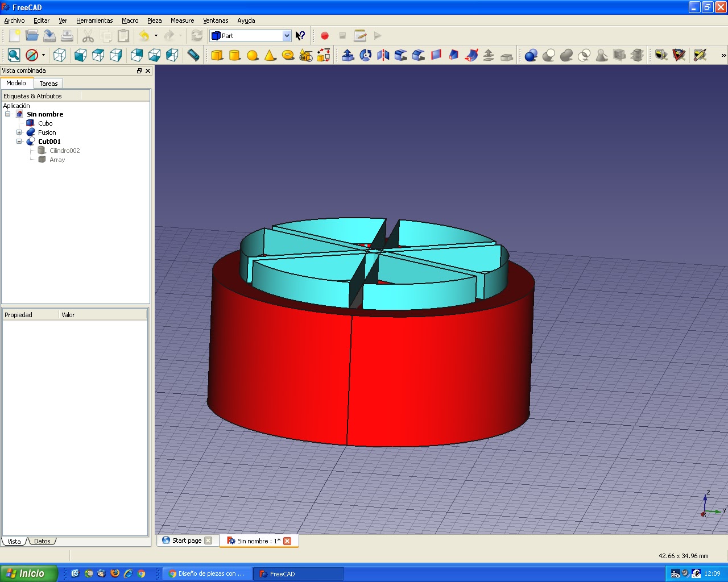Viewport: 728px width, 582px height.
Task: Create a cylinder primitive
Action: (234, 55)
